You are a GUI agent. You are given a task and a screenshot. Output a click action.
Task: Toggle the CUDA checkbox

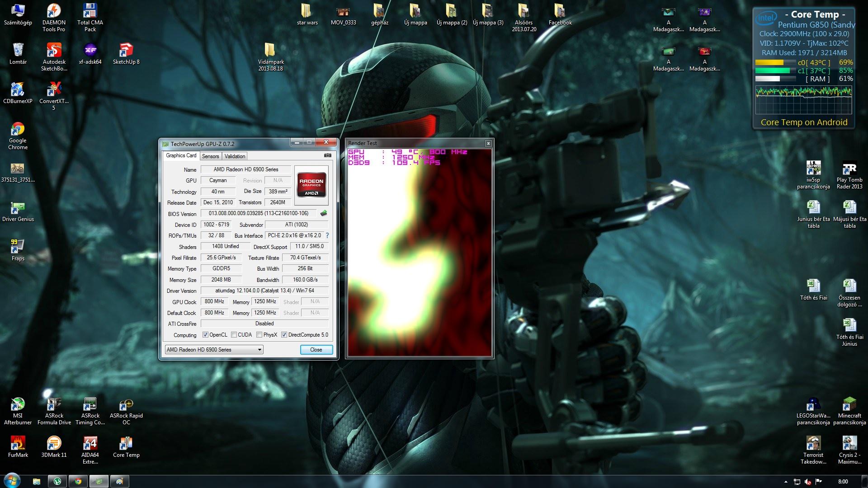point(234,335)
